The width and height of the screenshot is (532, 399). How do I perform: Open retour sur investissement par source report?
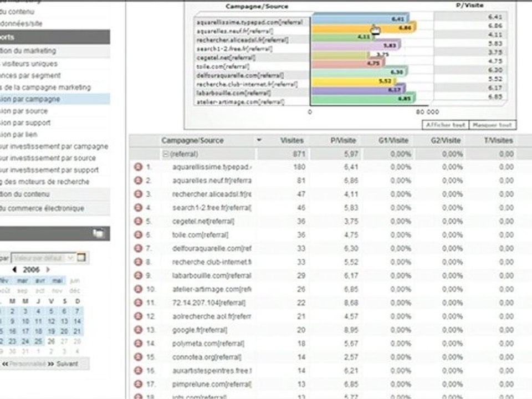(48, 158)
